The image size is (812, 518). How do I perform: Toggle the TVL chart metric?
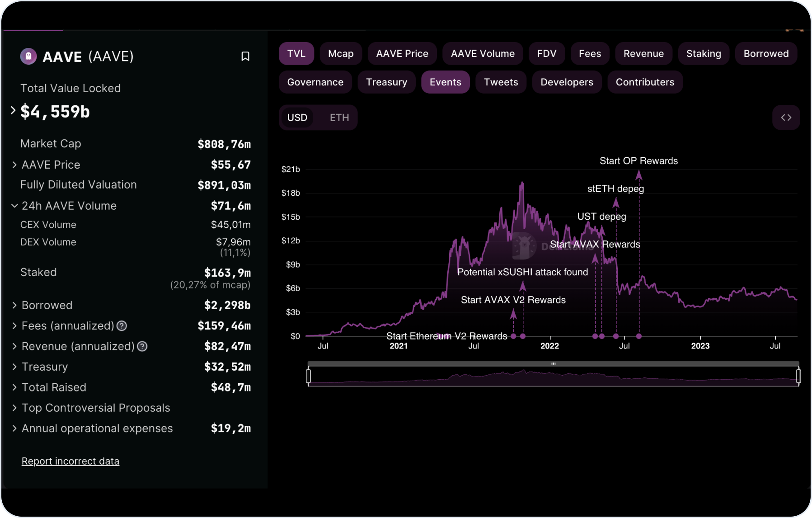point(296,54)
